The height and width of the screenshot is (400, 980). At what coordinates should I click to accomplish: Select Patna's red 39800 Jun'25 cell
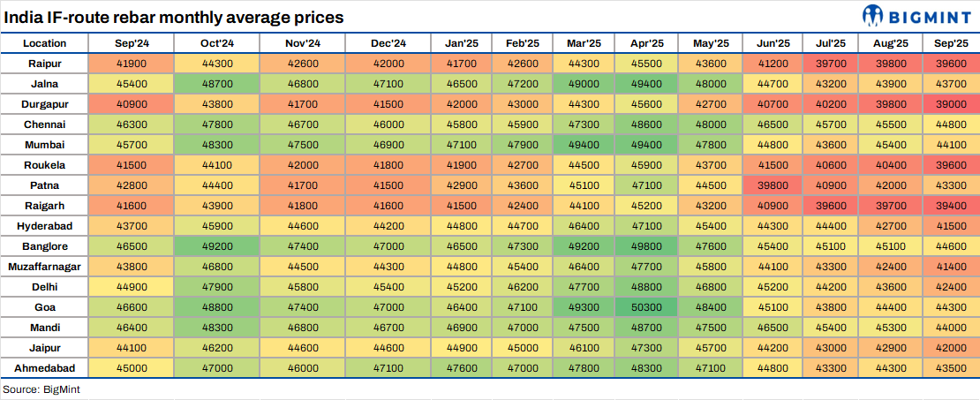click(x=773, y=185)
